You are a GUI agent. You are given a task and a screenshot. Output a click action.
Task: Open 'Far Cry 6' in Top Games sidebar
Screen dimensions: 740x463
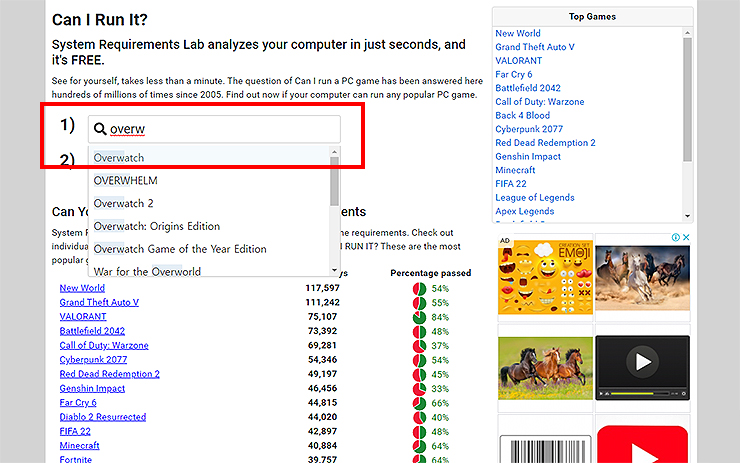coord(513,75)
